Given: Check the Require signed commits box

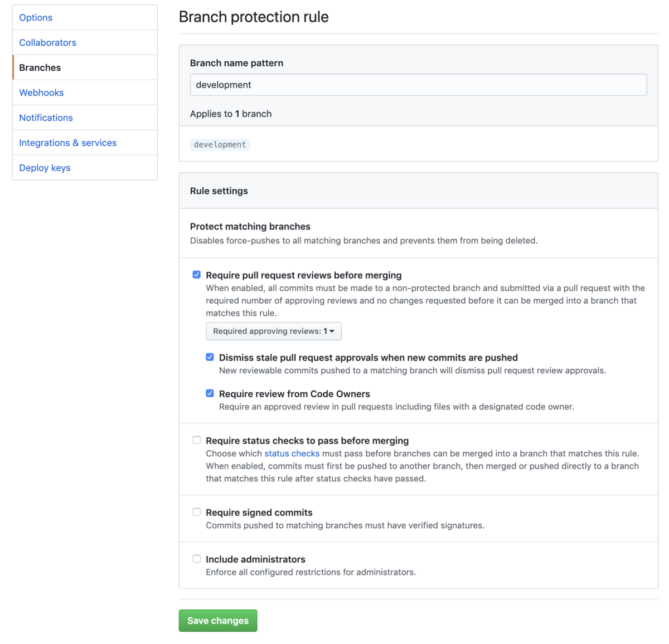Looking at the screenshot, I should [197, 512].
